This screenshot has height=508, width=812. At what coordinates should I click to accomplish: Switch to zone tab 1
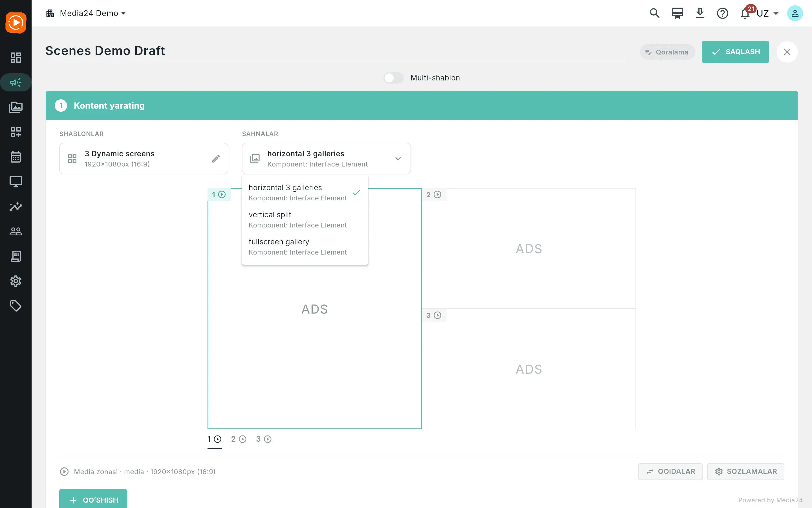[214, 439]
